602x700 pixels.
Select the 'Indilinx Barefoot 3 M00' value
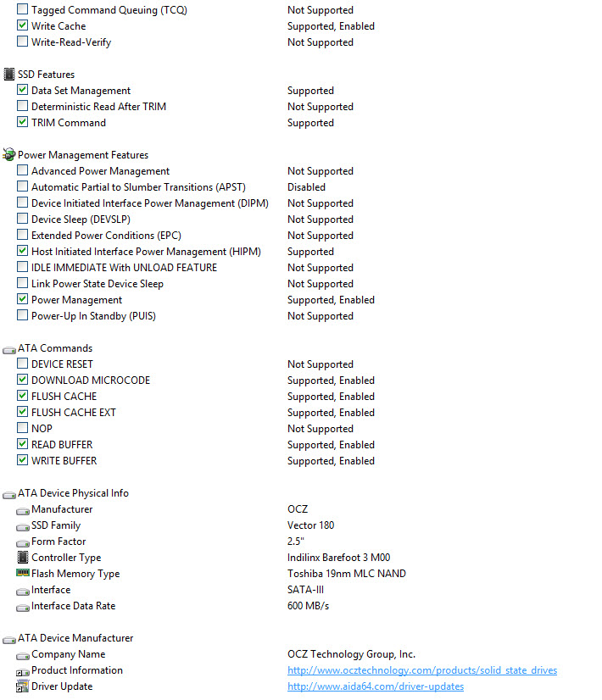(x=338, y=558)
